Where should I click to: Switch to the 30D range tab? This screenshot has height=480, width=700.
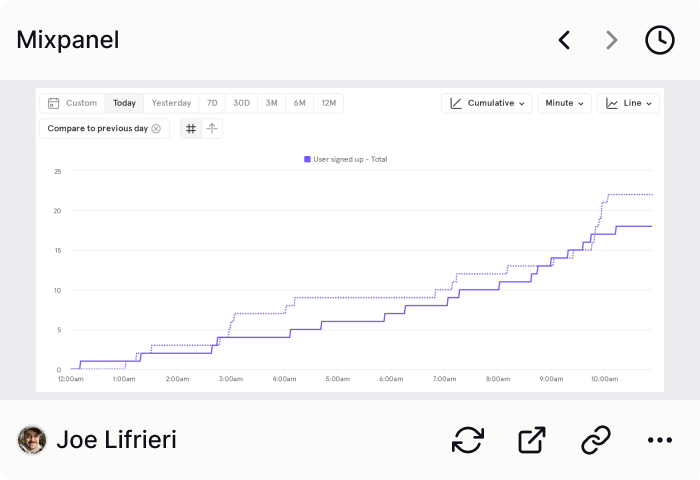point(242,103)
